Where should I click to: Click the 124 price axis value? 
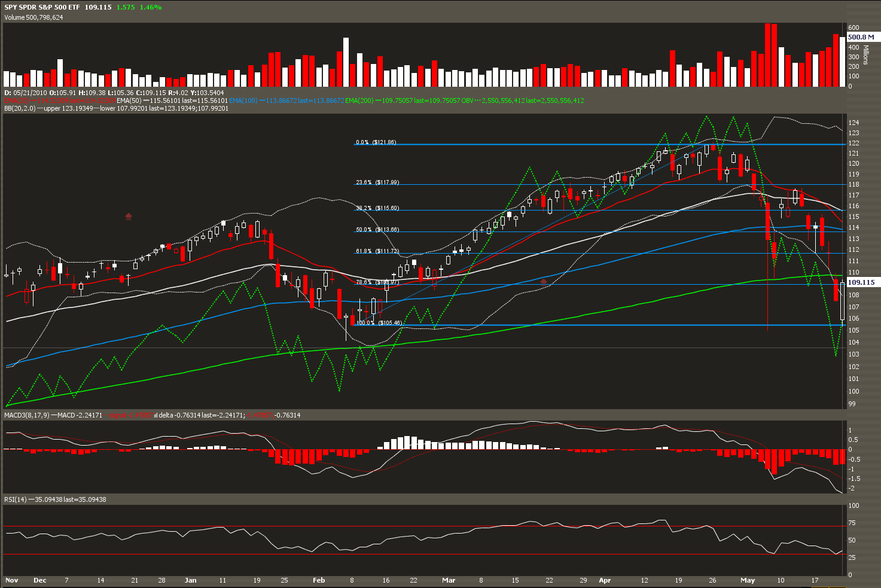(853, 123)
